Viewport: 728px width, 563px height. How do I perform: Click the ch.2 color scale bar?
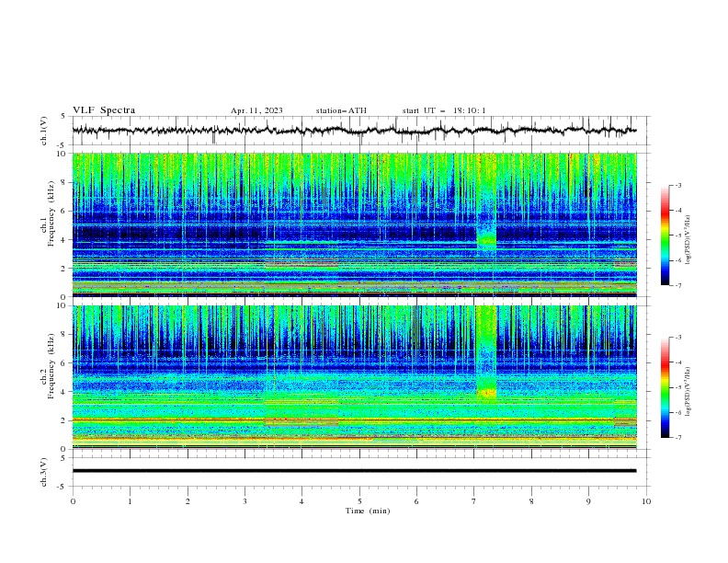[x=665, y=387]
